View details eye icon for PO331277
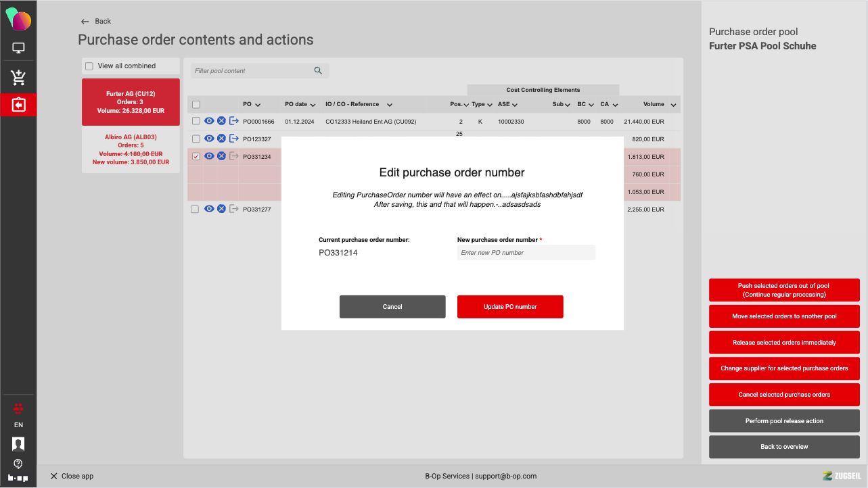The image size is (868, 488). click(209, 209)
